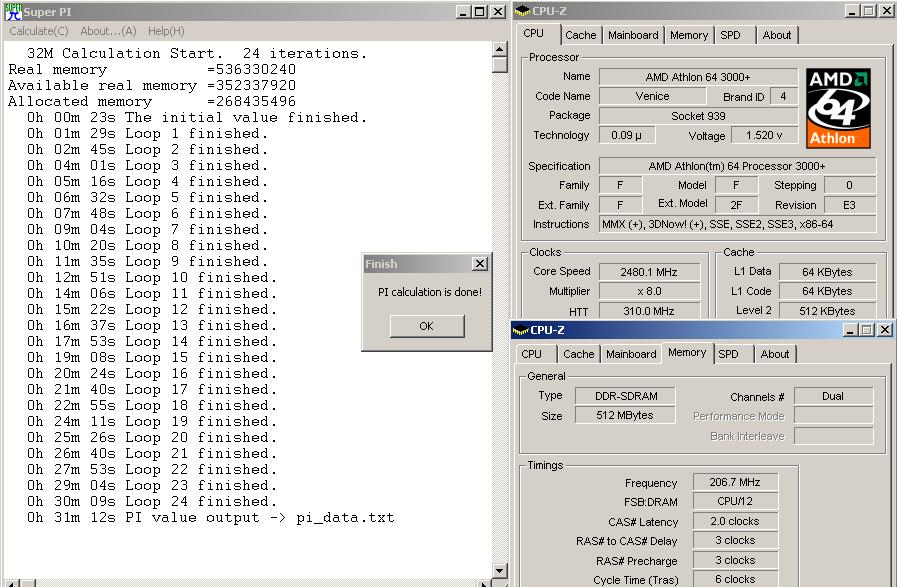897x587 pixels.
Task: Click the Voltage value 1.520 v
Action: point(764,136)
